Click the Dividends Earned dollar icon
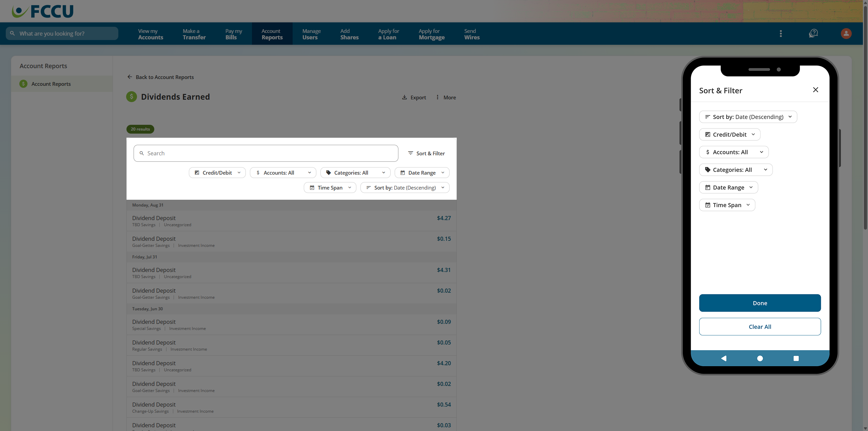Viewport: 868px width, 431px height. click(132, 97)
